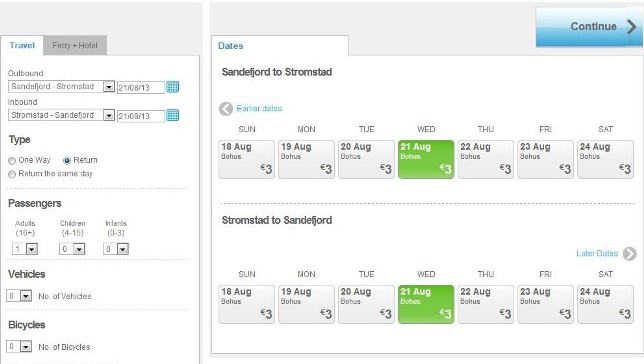Open the Inbound date calendar picker
The height and width of the screenshot is (364, 644).
[x=172, y=115]
